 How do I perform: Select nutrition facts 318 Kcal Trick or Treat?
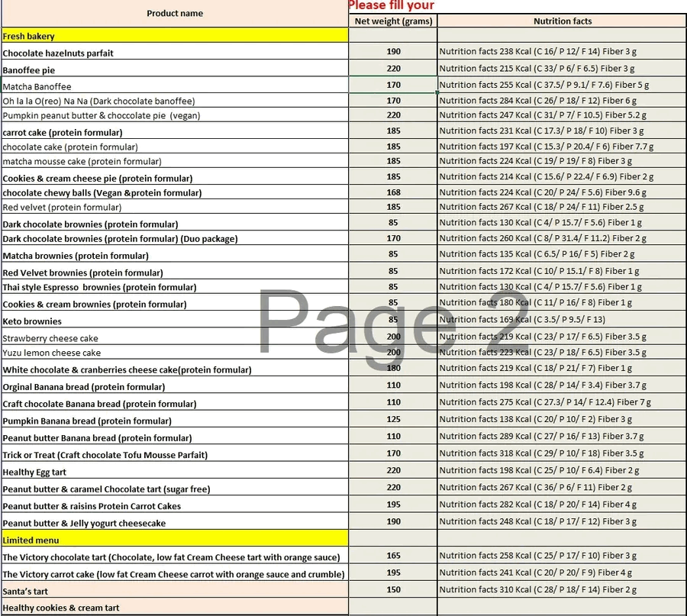tap(562, 453)
